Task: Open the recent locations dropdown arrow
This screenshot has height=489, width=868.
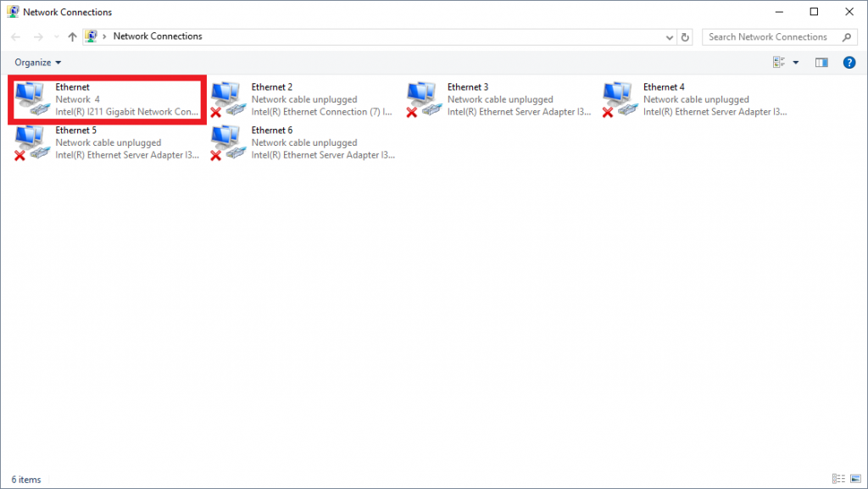Action: click(56, 37)
